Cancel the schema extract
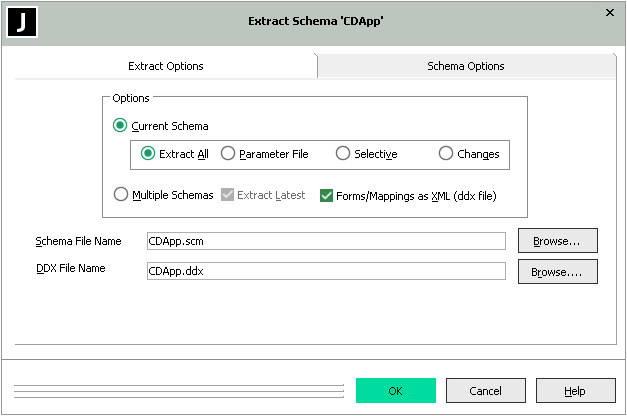 click(485, 391)
